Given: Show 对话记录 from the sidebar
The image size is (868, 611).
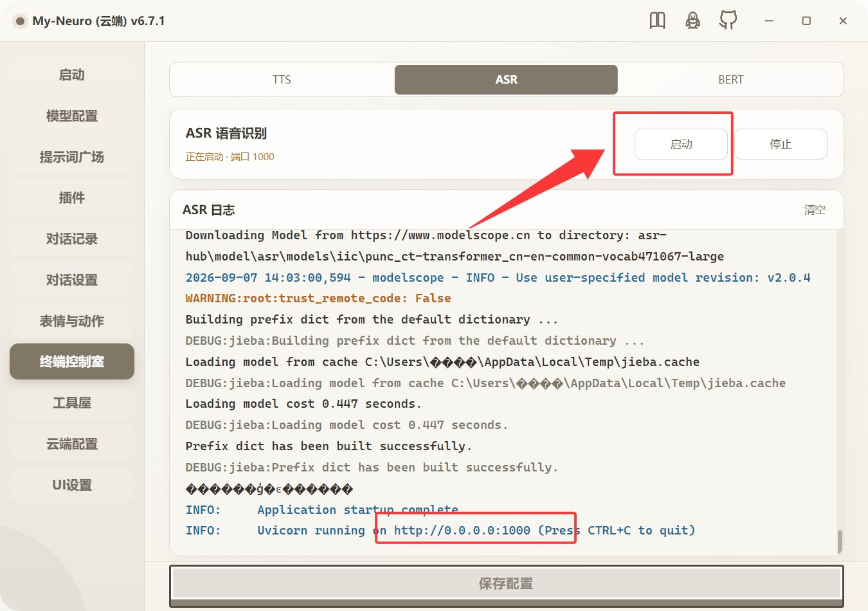Looking at the screenshot, I should (x=72, y=239).
